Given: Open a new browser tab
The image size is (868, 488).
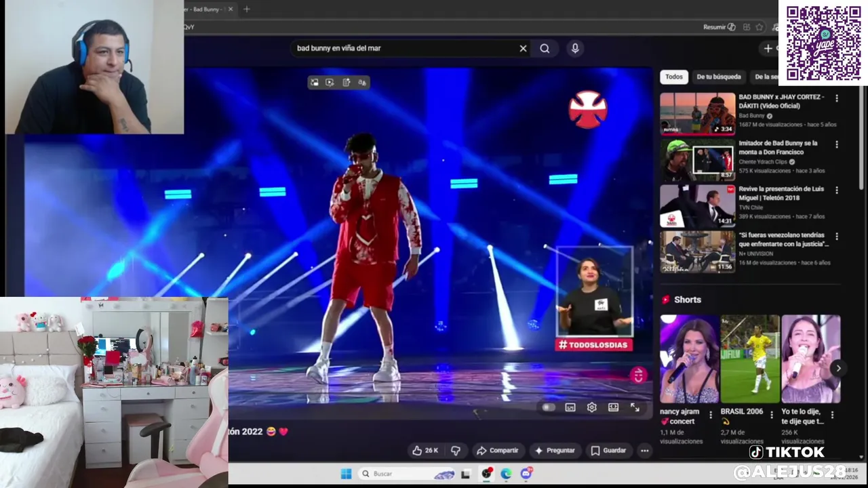Looking at the screenshot, I should click(247, 9).
